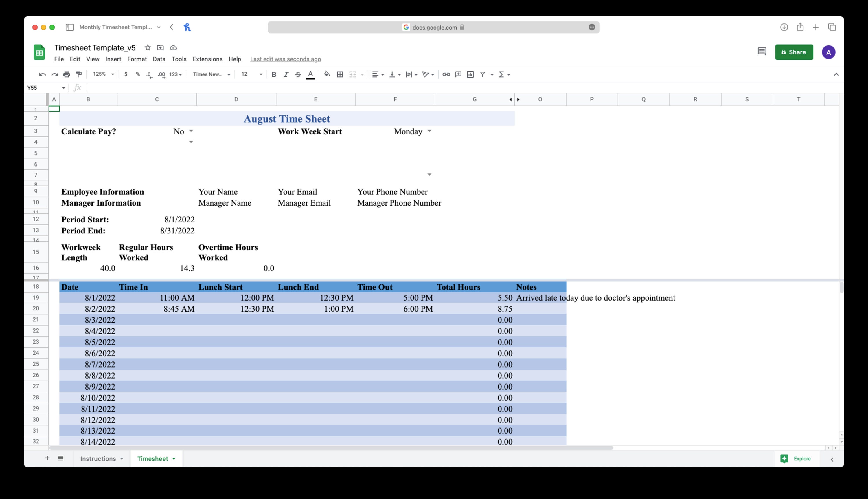Image resolution: width=868 pixels, height=499 pixels.
Task: Open Last edit was seconds ago history
Action: 285,59
